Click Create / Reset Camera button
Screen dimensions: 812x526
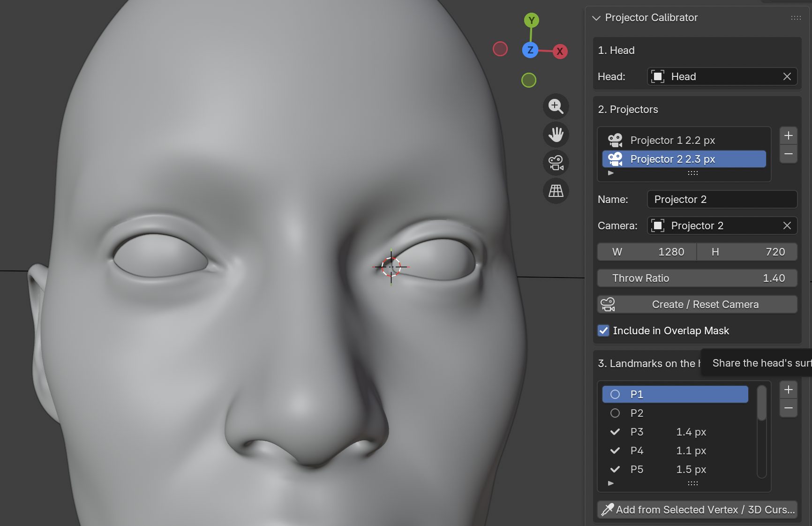pos(697,304)
